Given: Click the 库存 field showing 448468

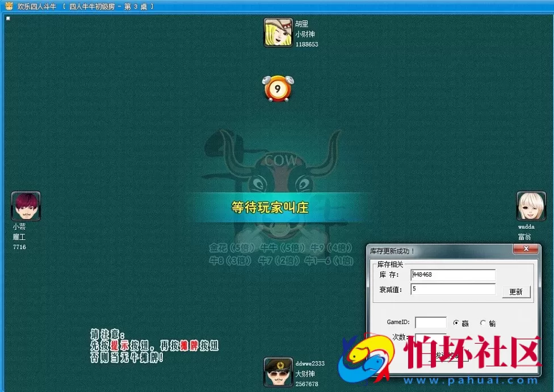Looking at the screenshot, I should pyautogui.click(x=453, y=275).
